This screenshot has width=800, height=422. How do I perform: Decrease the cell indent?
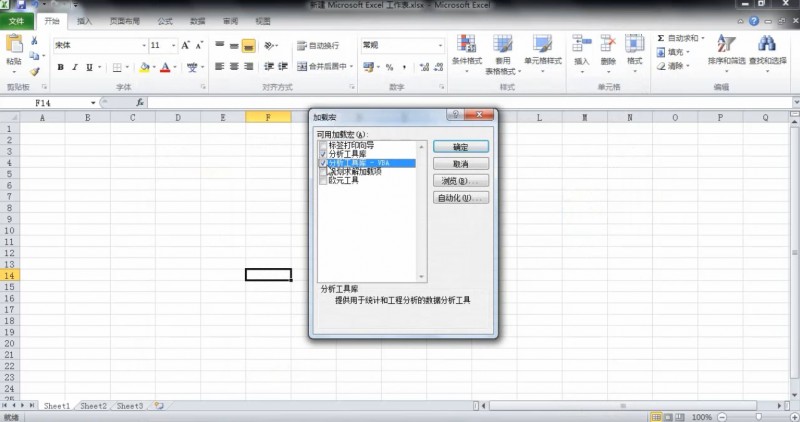(x=269, y=66)
